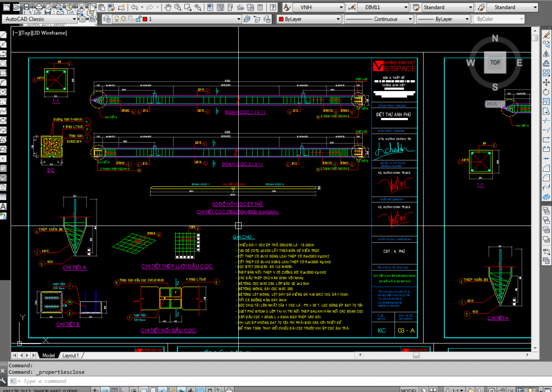
Task: Click TOP on the ViewCube
Action: tap(494, 62)
